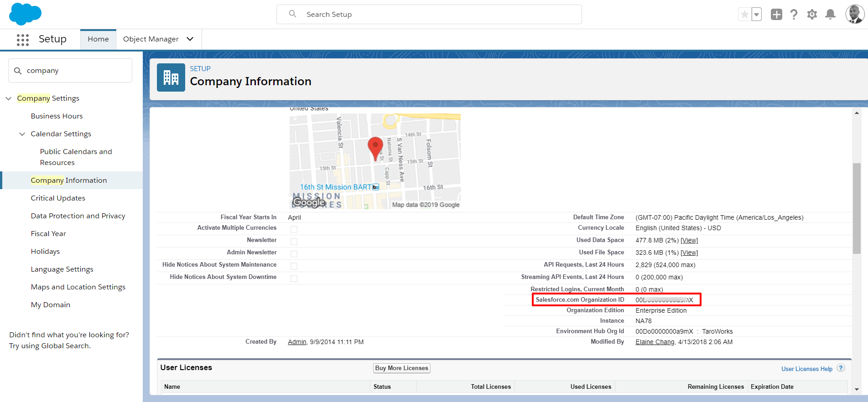The height and width of the screenshot is (402, 868).
Task: Click the SETUP breadcrumb label
Action: click(x=200, y=69)
